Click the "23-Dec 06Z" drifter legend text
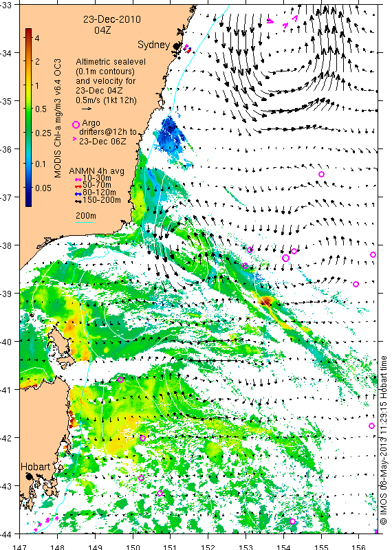 (x=102, y=142)
